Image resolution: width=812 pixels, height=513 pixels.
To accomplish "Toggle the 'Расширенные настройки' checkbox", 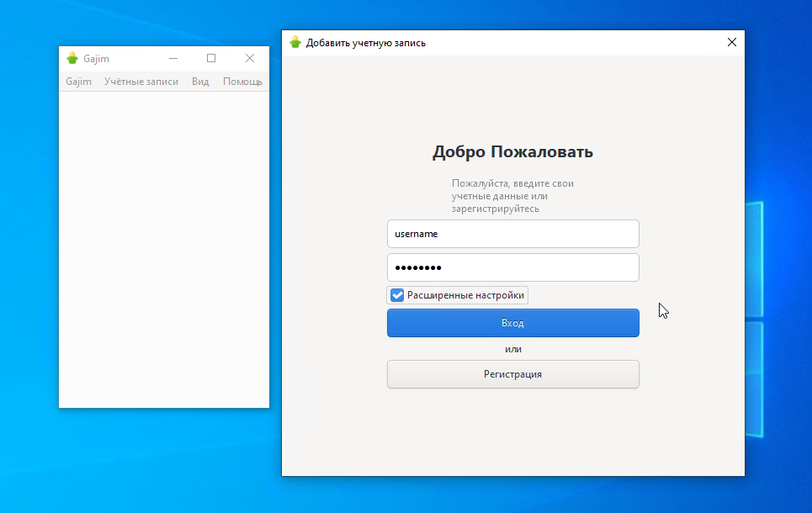I will [398, 295].
